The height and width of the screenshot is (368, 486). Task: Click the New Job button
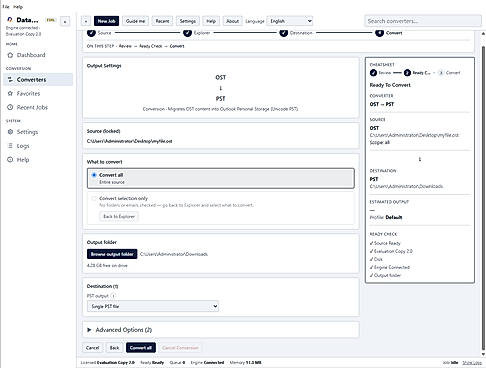[x=106, y=21]
